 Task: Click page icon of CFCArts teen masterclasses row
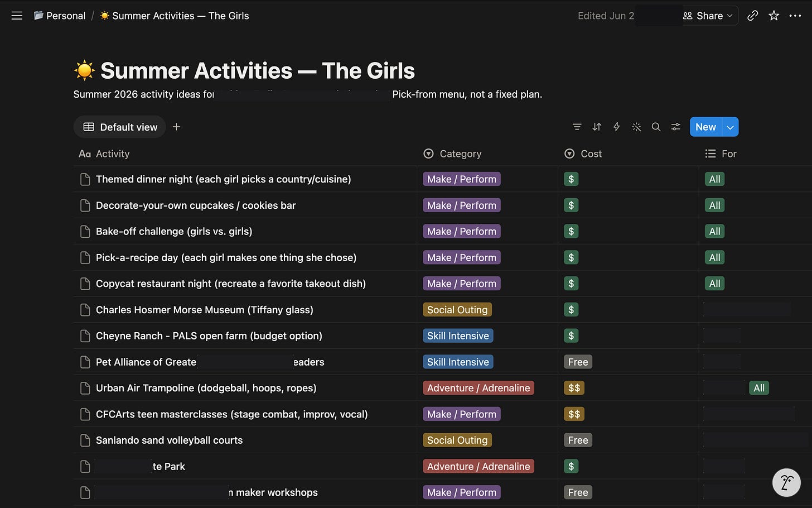[x=85, y=414]
